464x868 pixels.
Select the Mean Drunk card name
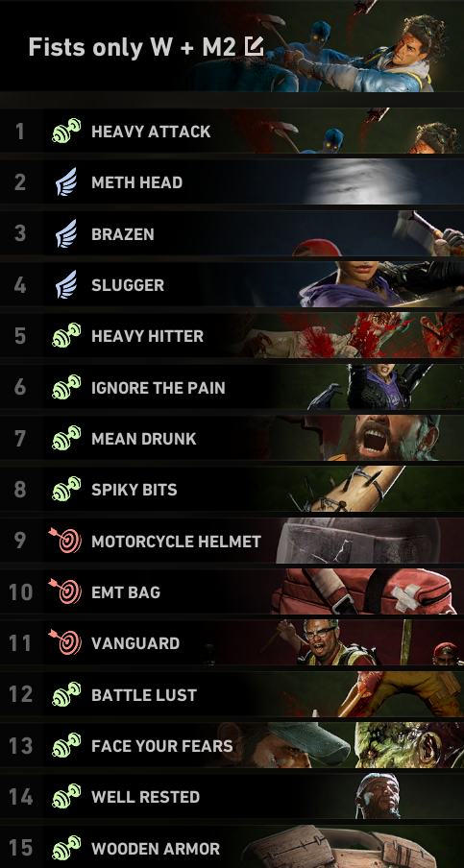click(x=144, y=439)
